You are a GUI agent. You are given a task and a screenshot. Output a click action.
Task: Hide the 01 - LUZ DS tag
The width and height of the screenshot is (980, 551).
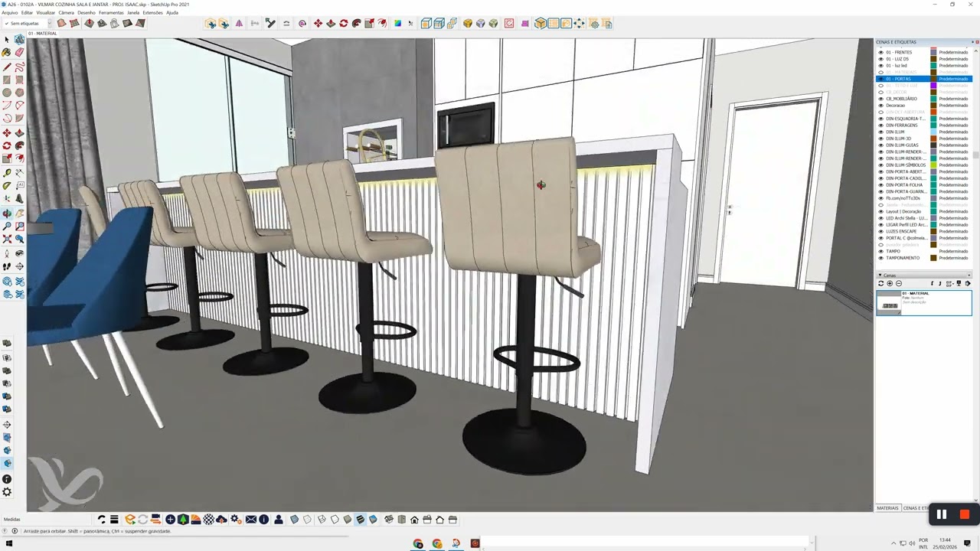[x=880, y=59]
